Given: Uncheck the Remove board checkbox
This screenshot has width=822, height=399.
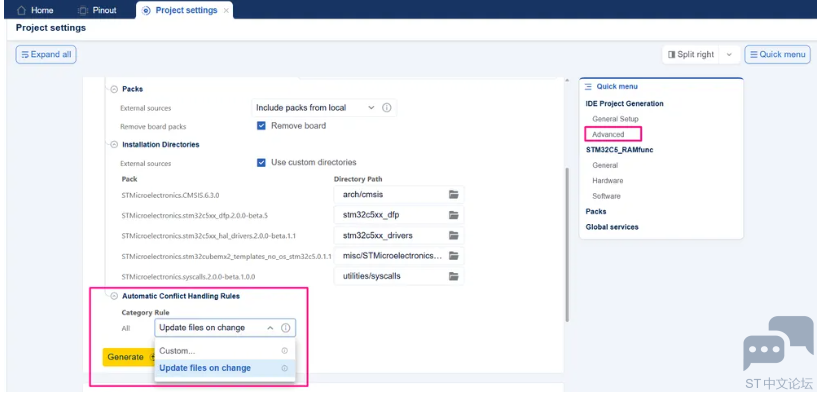Looking at the screenshot, I should [x=261, y=126].
